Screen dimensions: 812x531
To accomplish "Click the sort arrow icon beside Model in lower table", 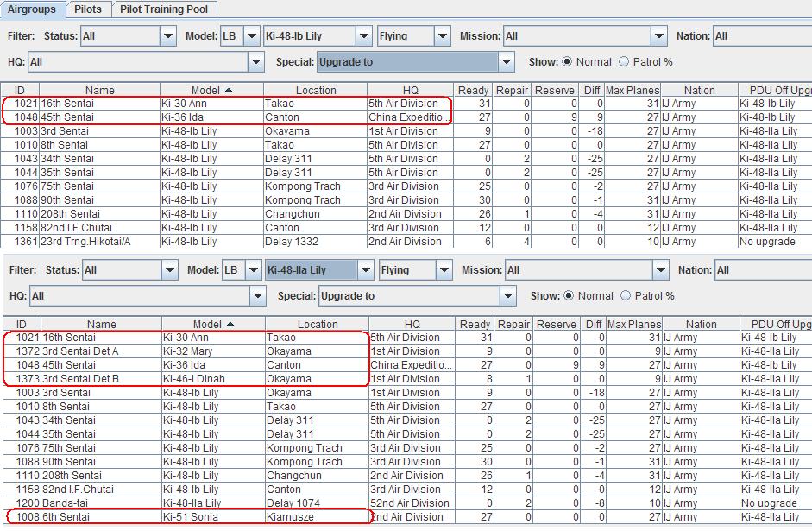I will click(230, 324).
